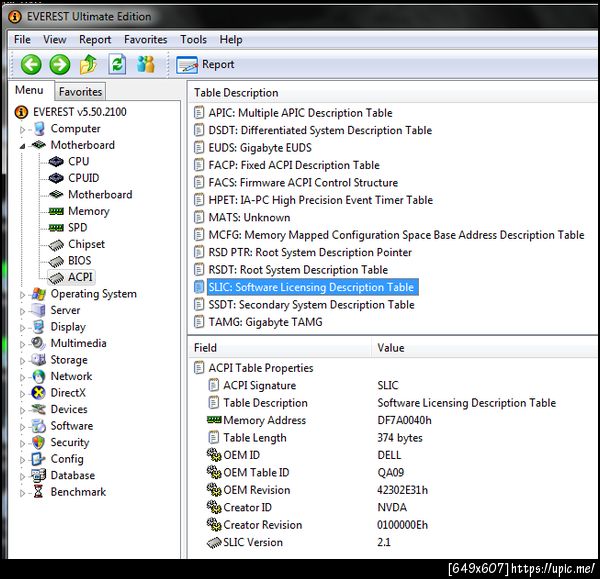The image size is (600, 579).
Task: Click the Storage drive icon
Action: (x=39, y=360)
